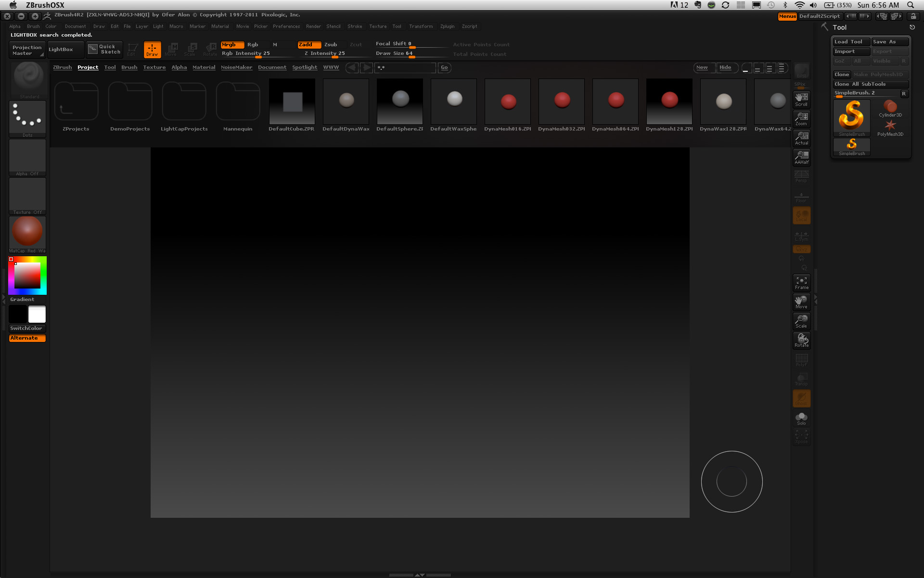Open the Spotlight search in the menu bar
924x578 pixels.
[x=911, y=5]
